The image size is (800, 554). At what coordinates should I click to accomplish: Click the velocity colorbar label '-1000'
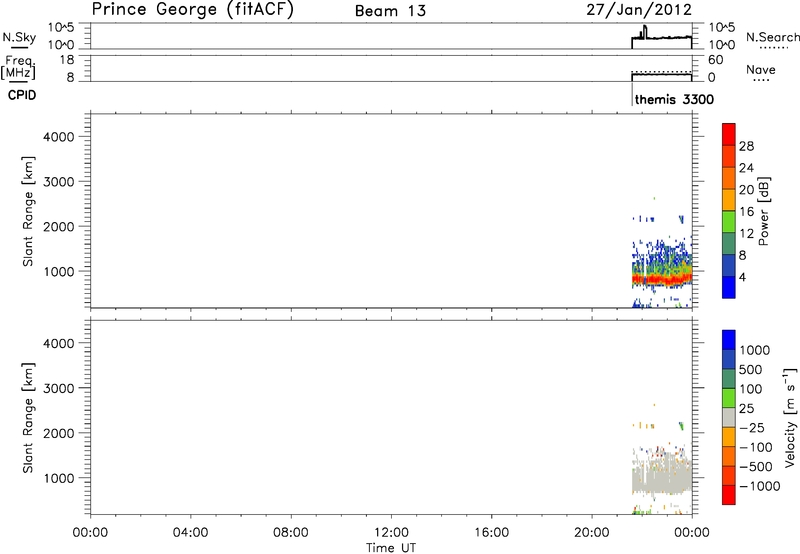[x=759, y=486]
